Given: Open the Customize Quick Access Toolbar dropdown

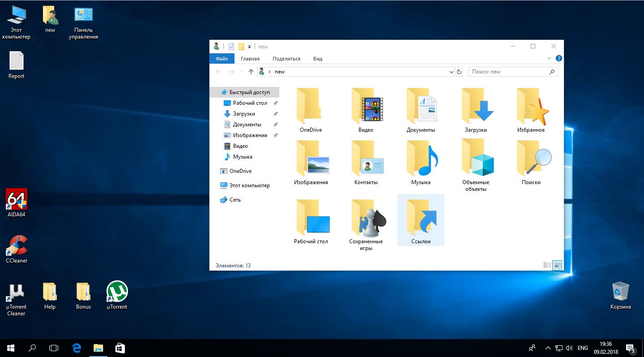Looking at the screenshot, I should coord(249,47).
